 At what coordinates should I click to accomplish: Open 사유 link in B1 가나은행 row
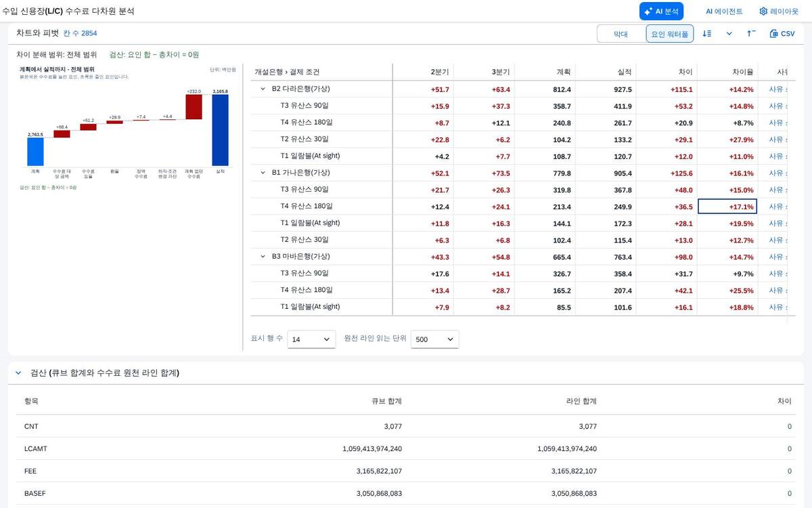pyautogui.click(x=778, y=173)
